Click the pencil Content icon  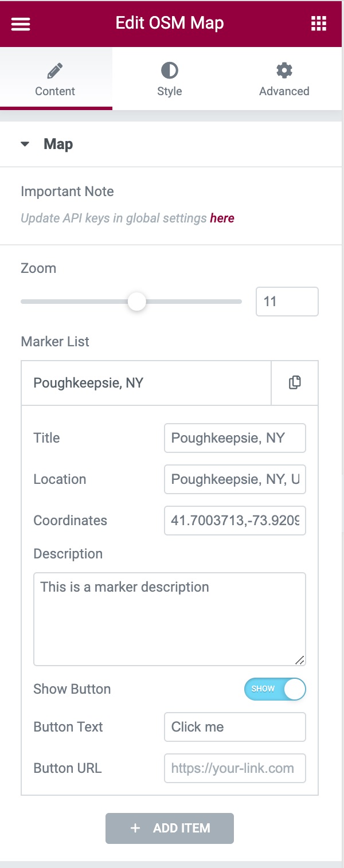click(55, 71)
